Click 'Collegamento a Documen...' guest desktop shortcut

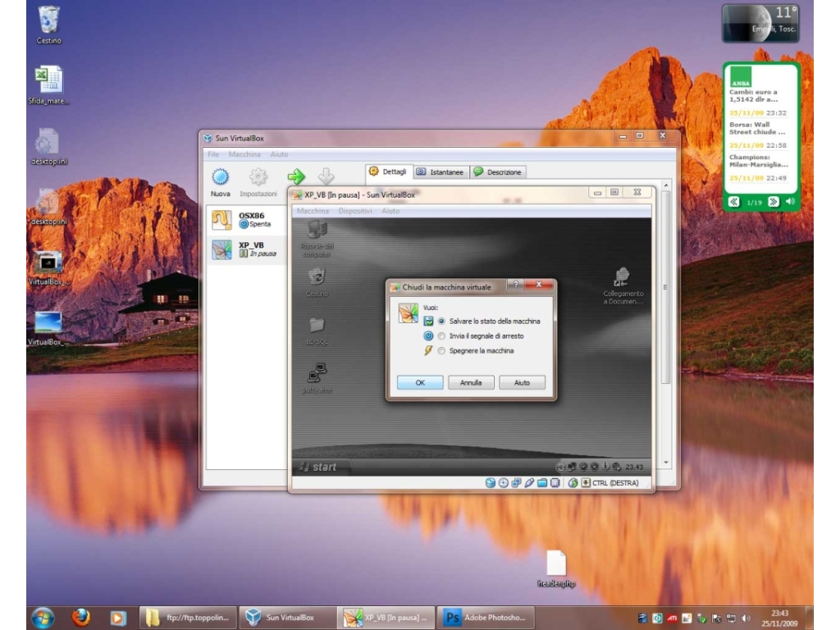coord(623,286)
